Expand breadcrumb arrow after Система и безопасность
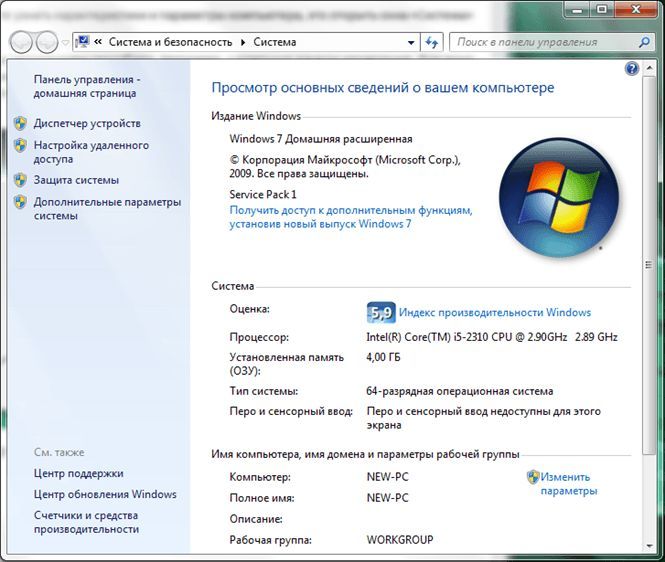 point(243,42)
